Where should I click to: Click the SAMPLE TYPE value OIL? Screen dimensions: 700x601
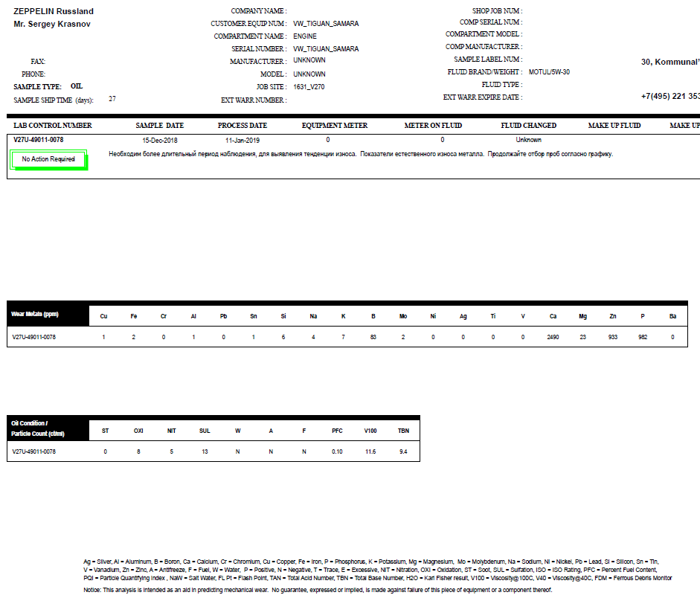pyautogui.click(x=77, y=86)
